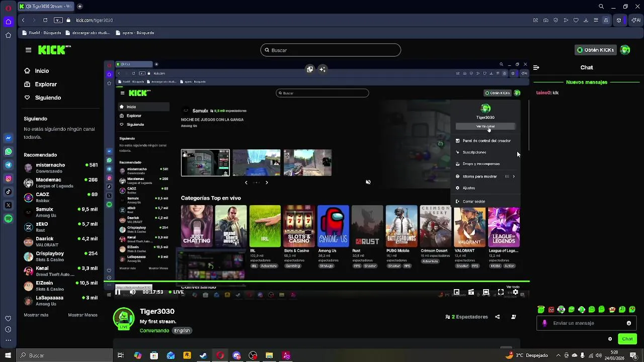The width and height of the screenshot is (644, 362).
Task: Collapse recommended list with Mostrar Menos
Action: (83, 315)
